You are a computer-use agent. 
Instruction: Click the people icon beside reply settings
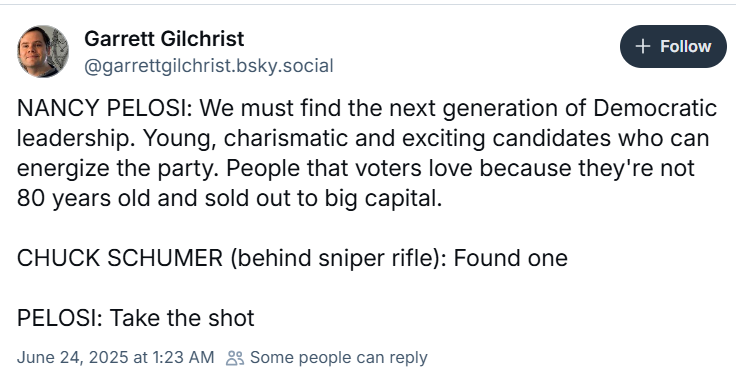[235, 358]
